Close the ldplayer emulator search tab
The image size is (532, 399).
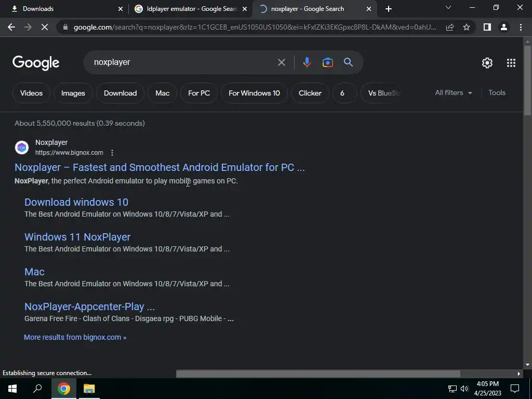click(x=245, y=9)
